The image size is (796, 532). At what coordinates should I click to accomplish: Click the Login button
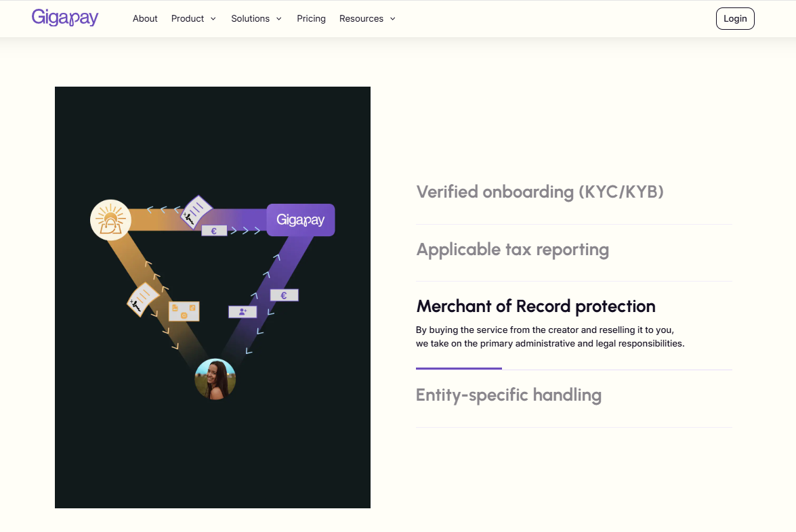(x=735, y=19)
